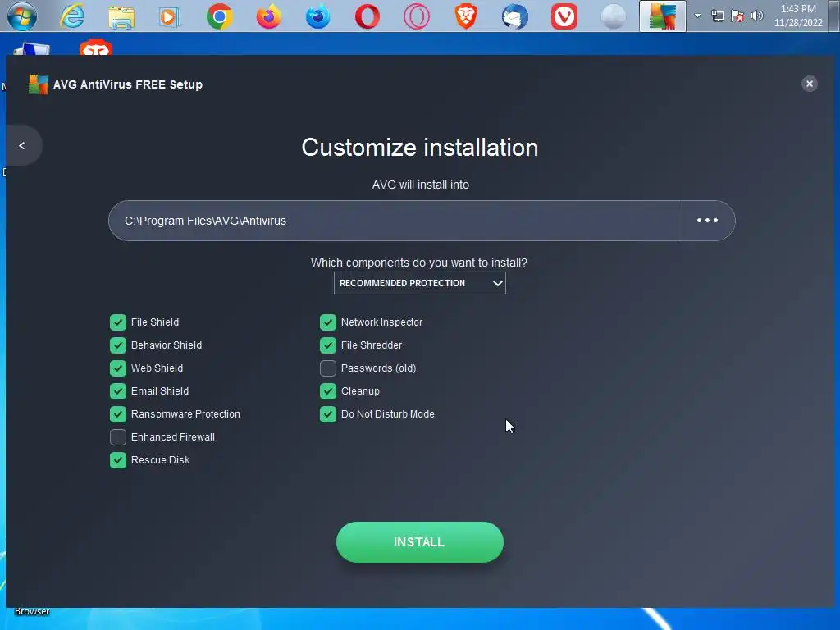Go back using the left arrow button
Viewport: 840px width, 630px height.
[22, 146]
